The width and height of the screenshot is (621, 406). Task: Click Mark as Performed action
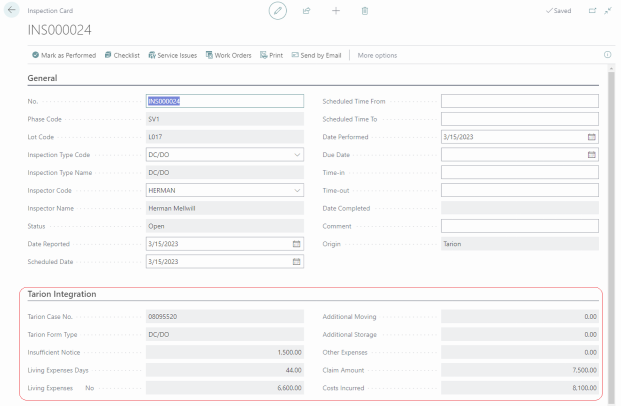(64, 55)
